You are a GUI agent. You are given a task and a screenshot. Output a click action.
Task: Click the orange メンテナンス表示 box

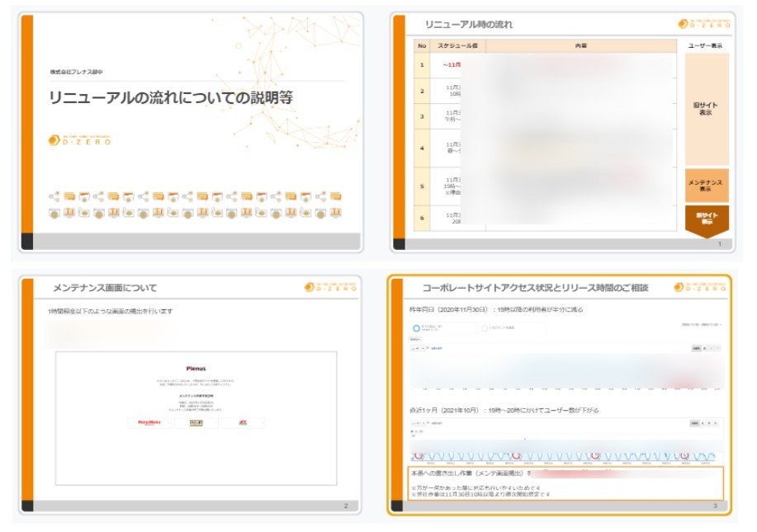706,186
